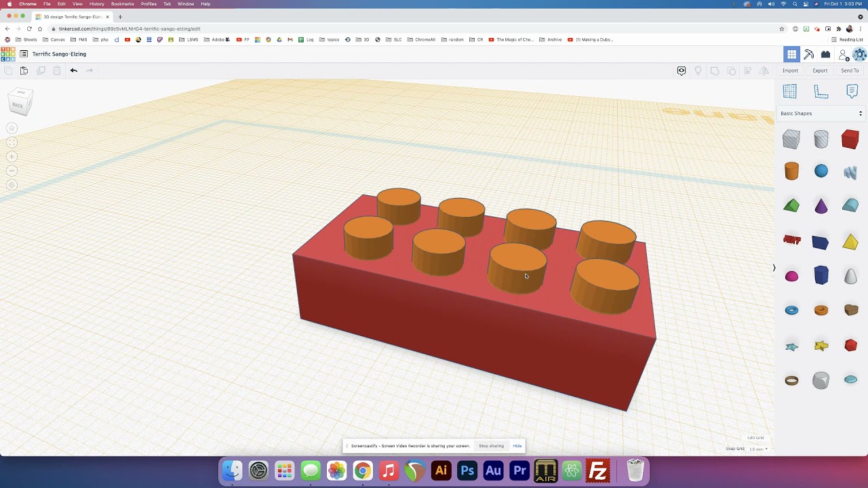This screenshot has height=488, width=868.
Task: Collapse the shapes panel arrow
Action: (774, 268)
